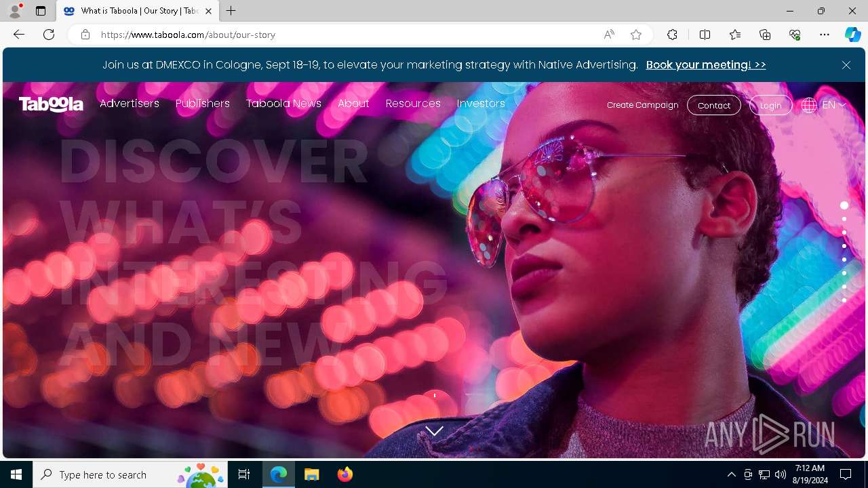Image resolution: width=868 pixels, height=488 pixels.
Task: Open the Investors menu
Action: pyautogui.click(x=481, y=104)
